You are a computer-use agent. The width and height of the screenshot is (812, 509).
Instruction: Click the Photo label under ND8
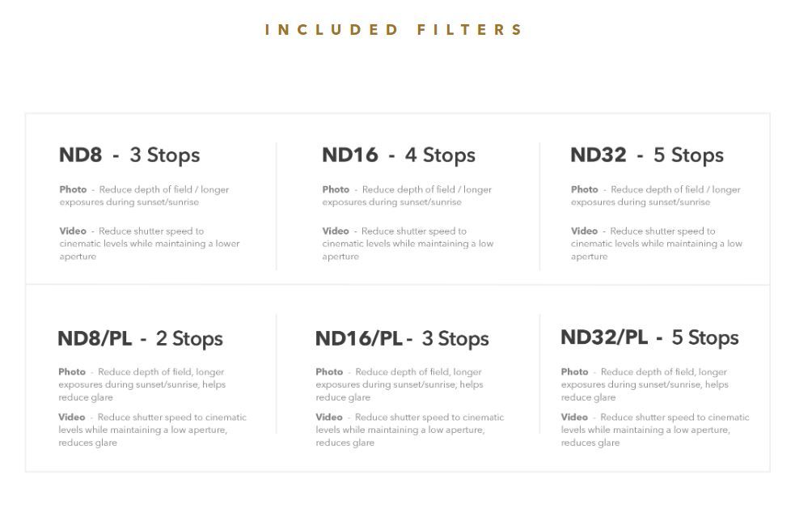click(x=73, y=189)
